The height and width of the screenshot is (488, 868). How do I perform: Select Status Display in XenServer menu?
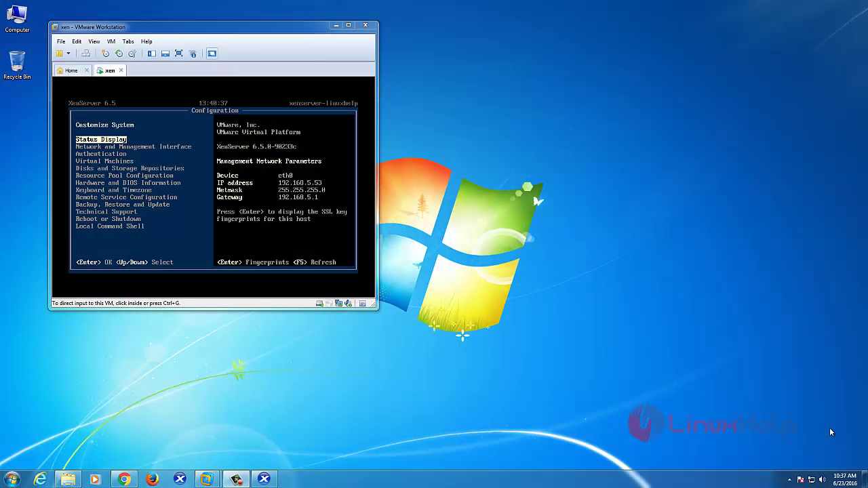click(x=101, y=140)
